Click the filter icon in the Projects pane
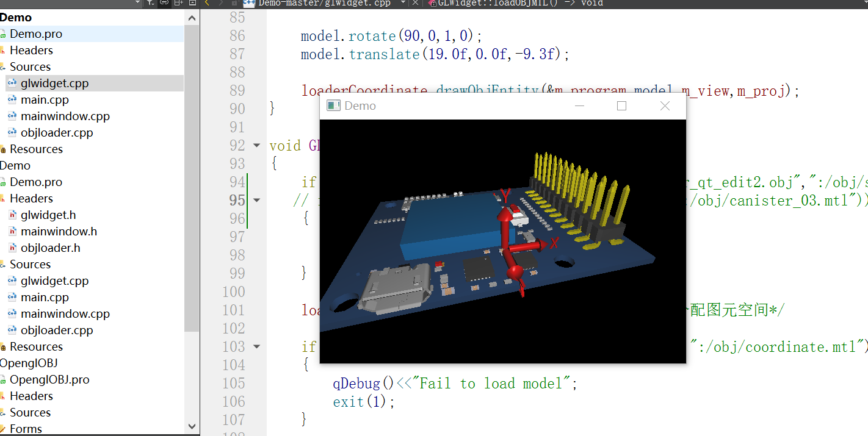 coord(150,4)
